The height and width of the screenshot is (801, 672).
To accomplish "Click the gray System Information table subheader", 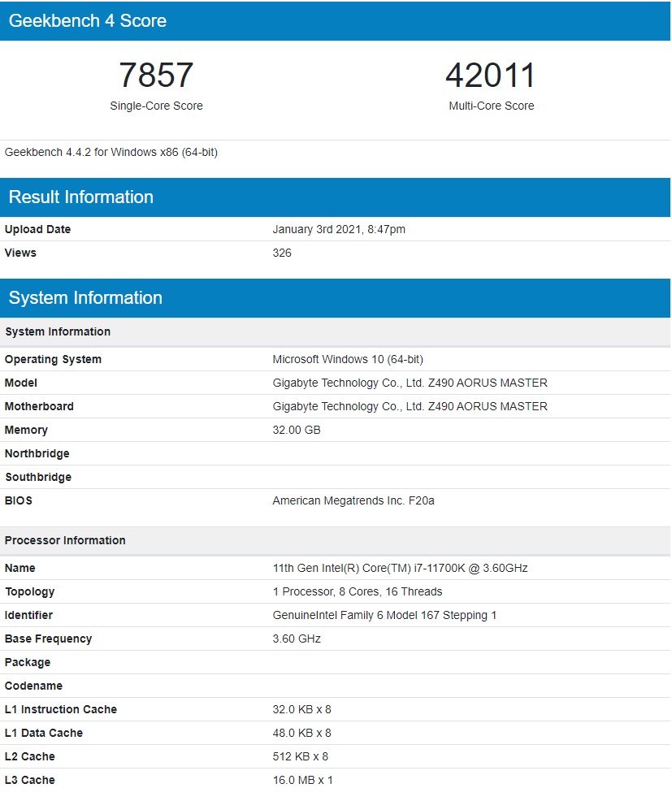I will (336, 331).
